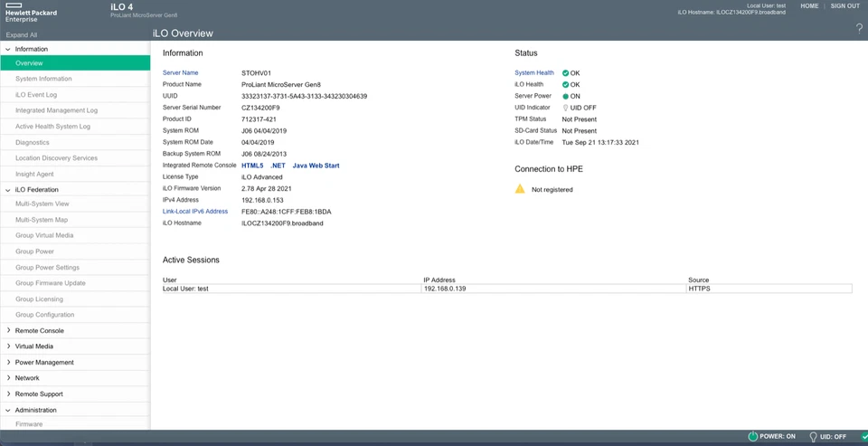Click the UUID value
868x446 pixels.
pyautogui.click(x=304, y=97)
